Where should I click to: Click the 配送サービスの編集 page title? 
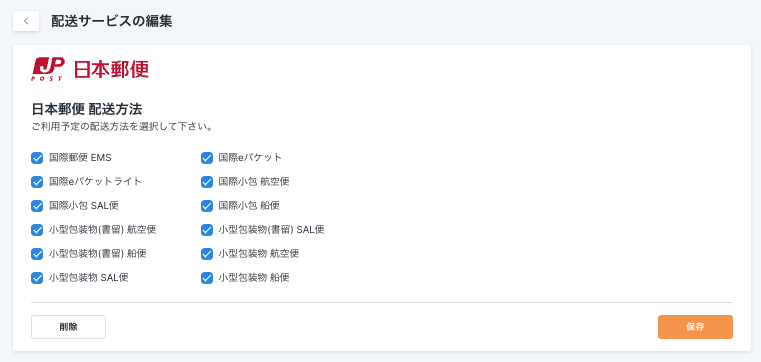point(112,21)
